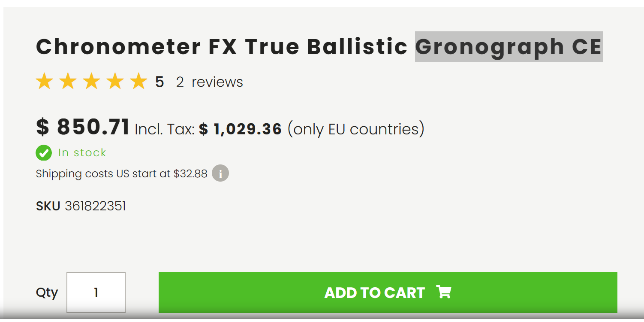
Task: Click the fourth rating star
Action: pos(115,81)
